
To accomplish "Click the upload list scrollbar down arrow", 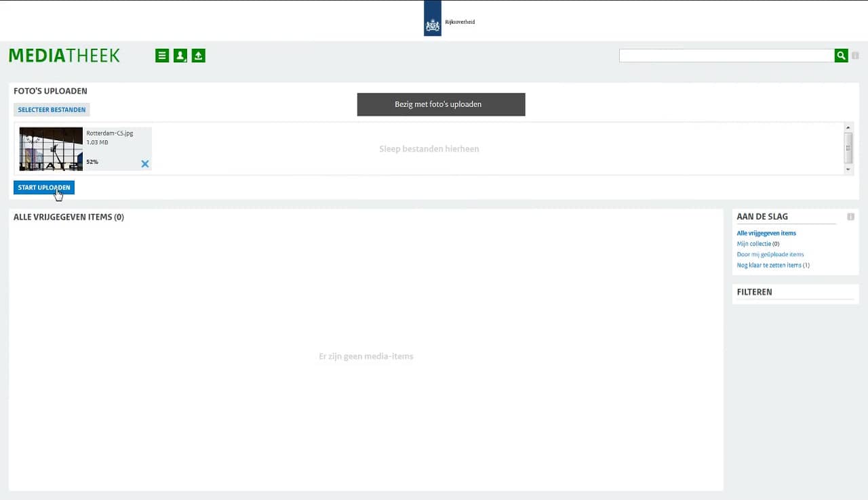I will coord(848,169).
